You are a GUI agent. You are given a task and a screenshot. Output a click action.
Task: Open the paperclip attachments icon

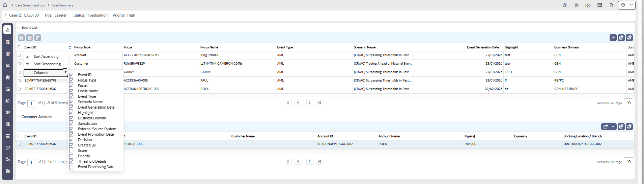(x=576, y=5)
